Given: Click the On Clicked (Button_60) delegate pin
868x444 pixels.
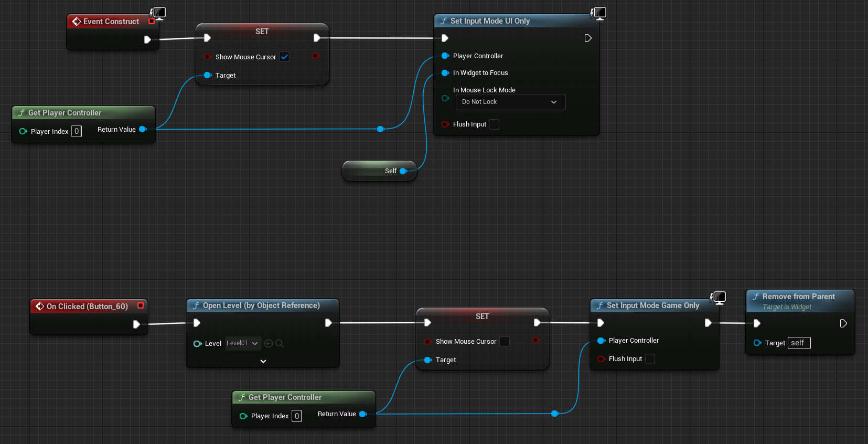Looking at the screenshot, I should coord(141,305).
